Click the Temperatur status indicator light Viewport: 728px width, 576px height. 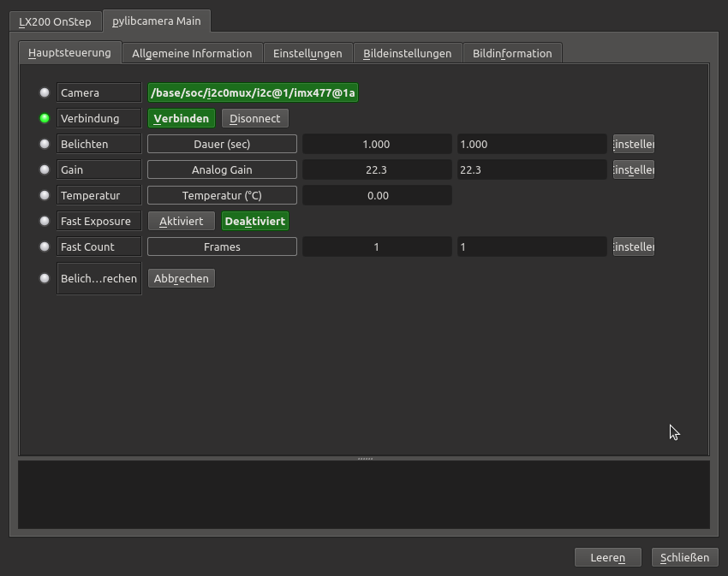click(x=45, y=195)
